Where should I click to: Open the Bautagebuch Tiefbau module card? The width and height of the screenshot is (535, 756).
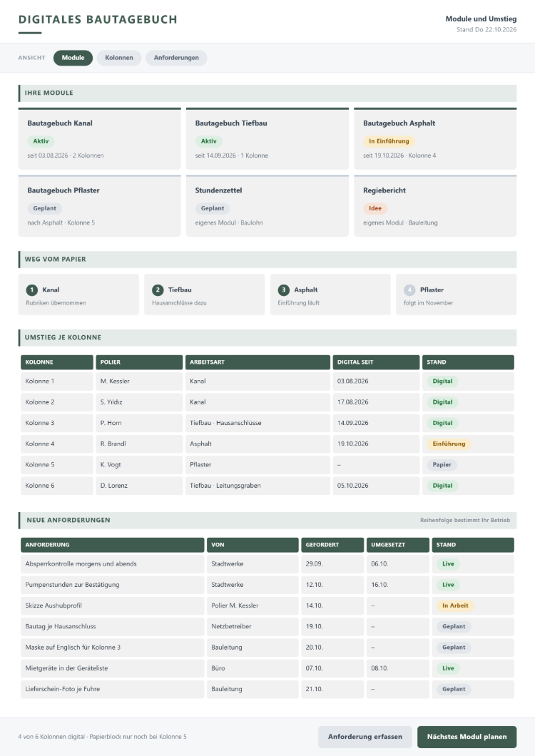pos(267,138)
